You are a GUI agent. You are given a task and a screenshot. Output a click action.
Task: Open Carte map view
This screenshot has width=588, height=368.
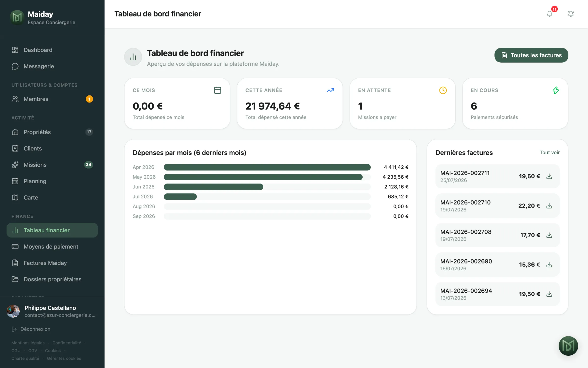(52, 197)
